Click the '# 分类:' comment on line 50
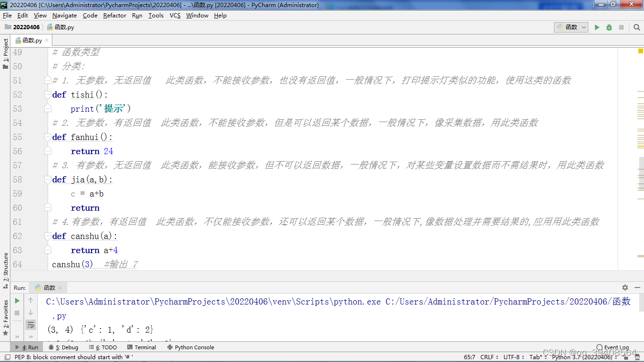 (x=69, y=66)
